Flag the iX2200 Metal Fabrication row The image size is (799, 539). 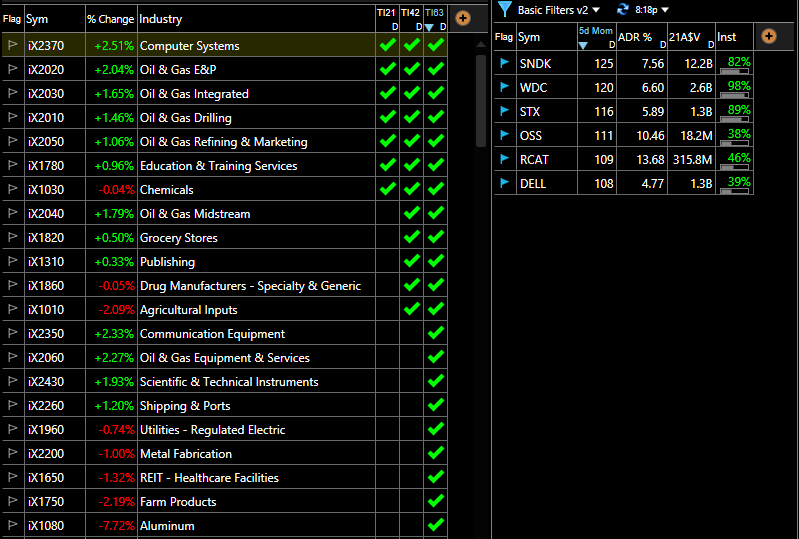13,452
